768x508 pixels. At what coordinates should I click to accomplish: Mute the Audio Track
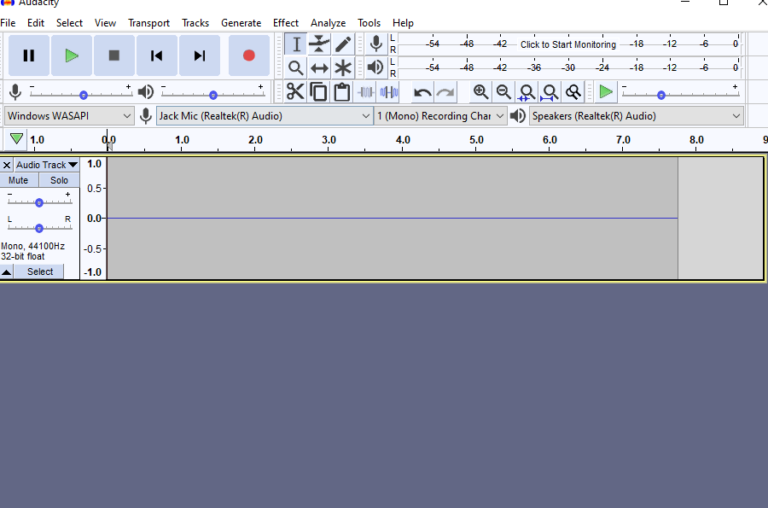[x=18, y=180]
